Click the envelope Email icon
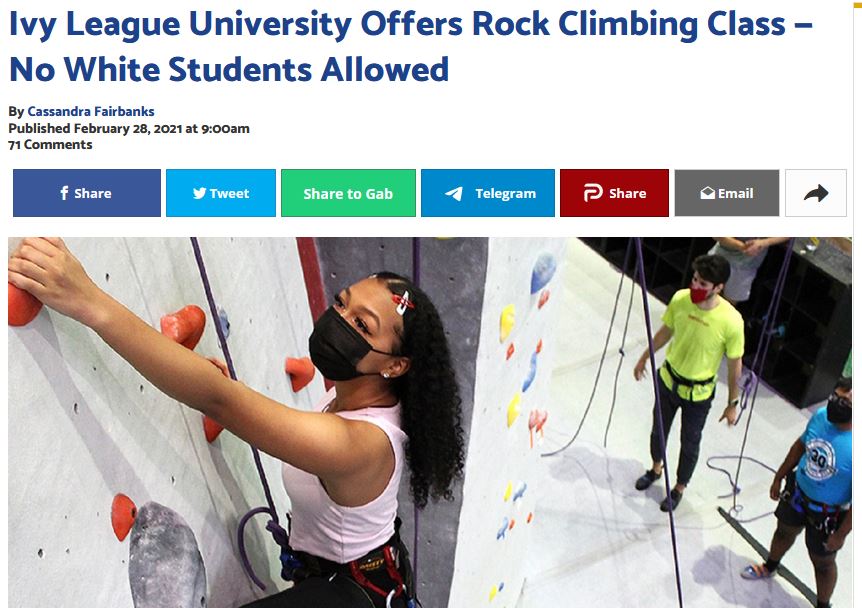 coord(708,193)
